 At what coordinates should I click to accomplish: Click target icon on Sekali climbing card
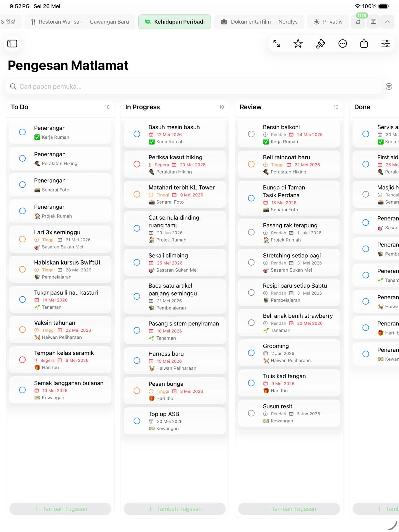click(x=151, y=270)
